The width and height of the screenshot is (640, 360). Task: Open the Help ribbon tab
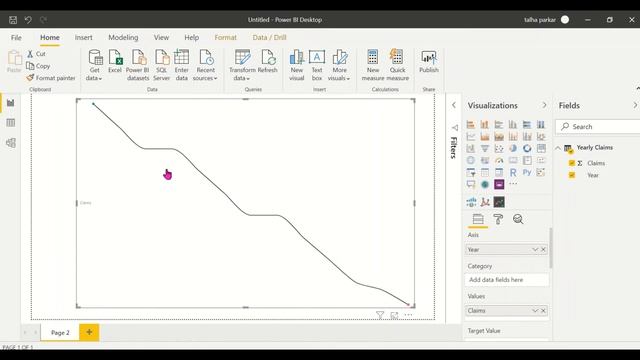191,38
